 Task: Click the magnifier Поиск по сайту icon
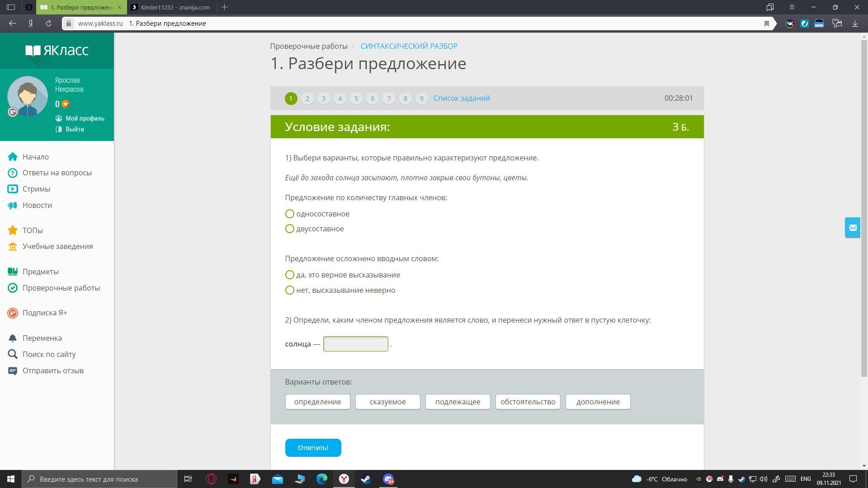point(13,354)
